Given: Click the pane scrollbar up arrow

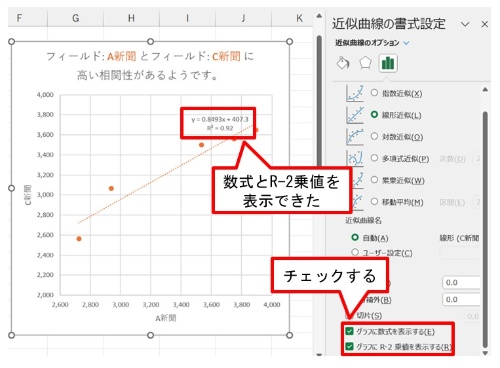Looking at the screenshot, I should click(485, 89).
